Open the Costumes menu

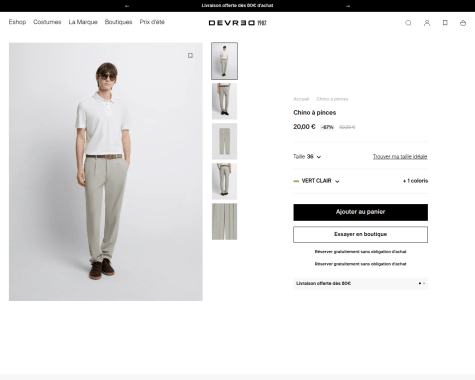(47, 22)
